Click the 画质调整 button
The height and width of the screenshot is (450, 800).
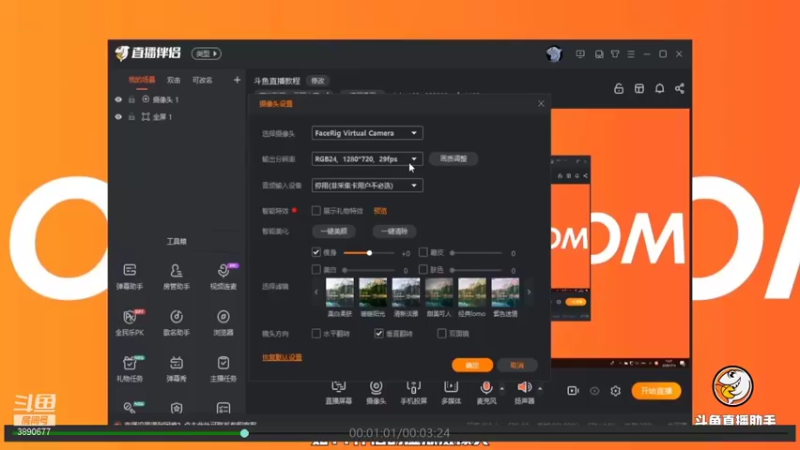pyautogui.click(x=453, y=159)
